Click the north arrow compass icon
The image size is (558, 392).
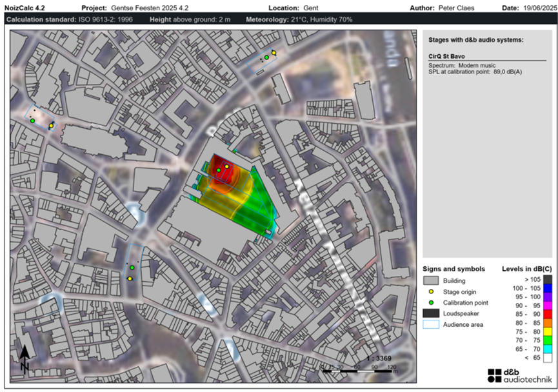(x=25, y=358)
